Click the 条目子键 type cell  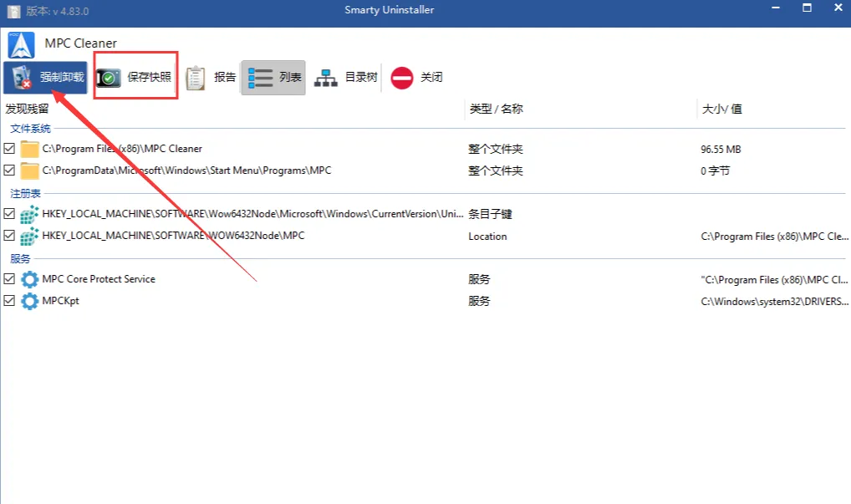coord(490,214)
